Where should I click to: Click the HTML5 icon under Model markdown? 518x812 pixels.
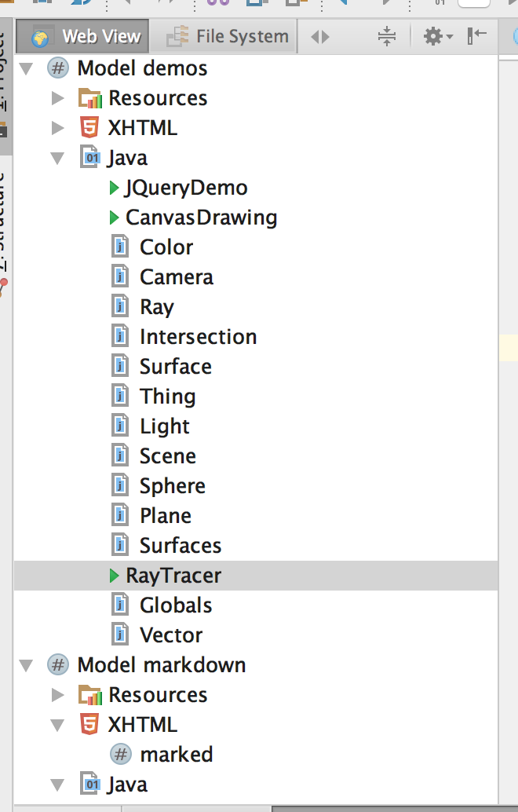pyautogui.click(x=90, y=725)
